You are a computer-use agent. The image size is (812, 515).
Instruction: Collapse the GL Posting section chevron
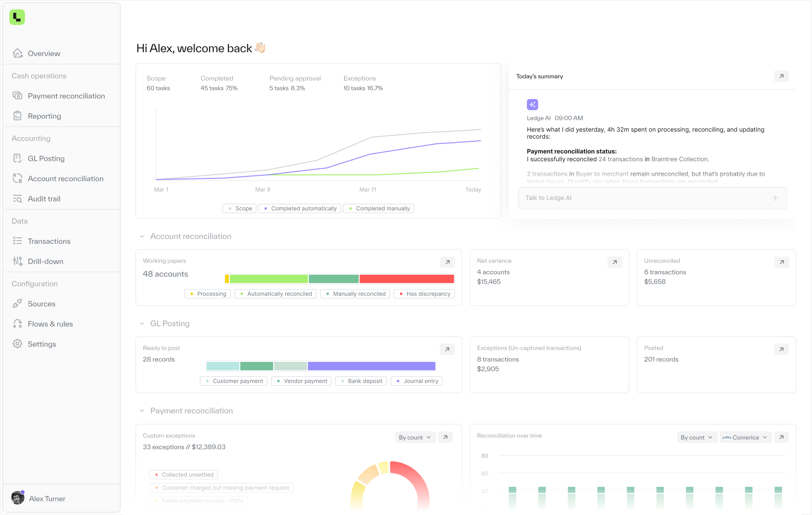point(142,324)
